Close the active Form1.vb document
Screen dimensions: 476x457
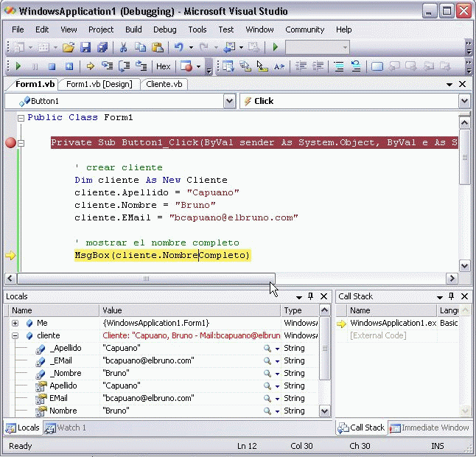point(462,84)
